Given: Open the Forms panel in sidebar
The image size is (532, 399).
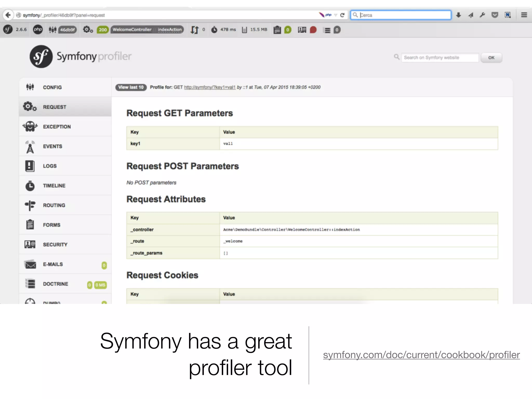Looking at the screenshot, I should coord(65,225).
